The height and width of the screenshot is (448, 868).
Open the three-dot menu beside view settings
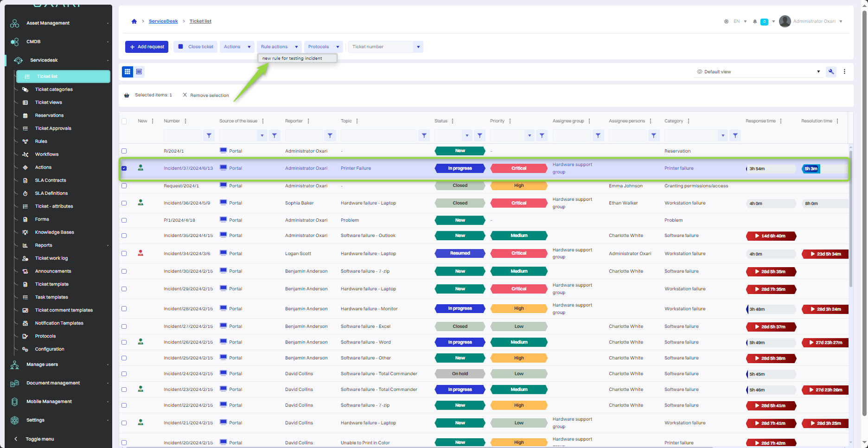844,71
